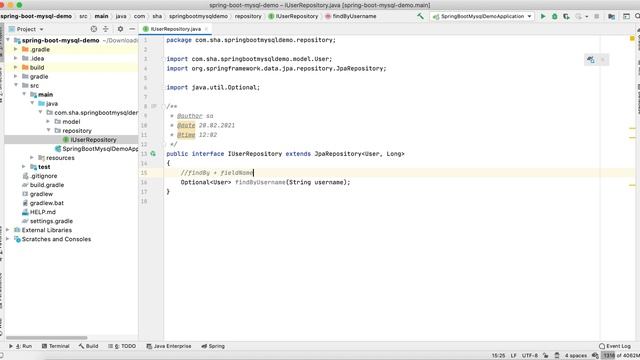Click the read-only lock icon in status bar

point(545,356)
